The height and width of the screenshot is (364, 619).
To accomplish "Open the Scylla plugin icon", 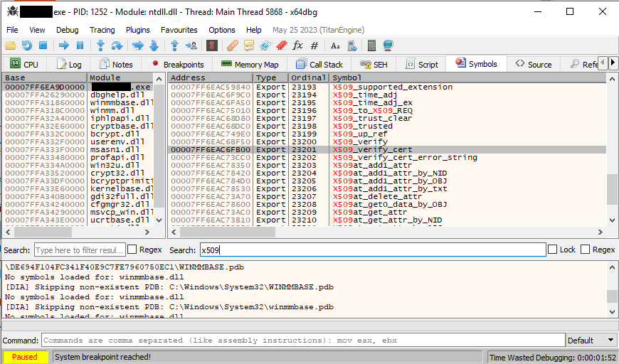I will (x=211, y=45).
